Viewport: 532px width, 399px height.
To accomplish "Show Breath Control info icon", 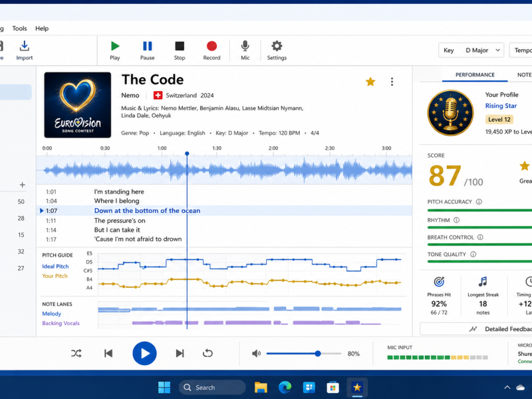I will tap(480, 237).
